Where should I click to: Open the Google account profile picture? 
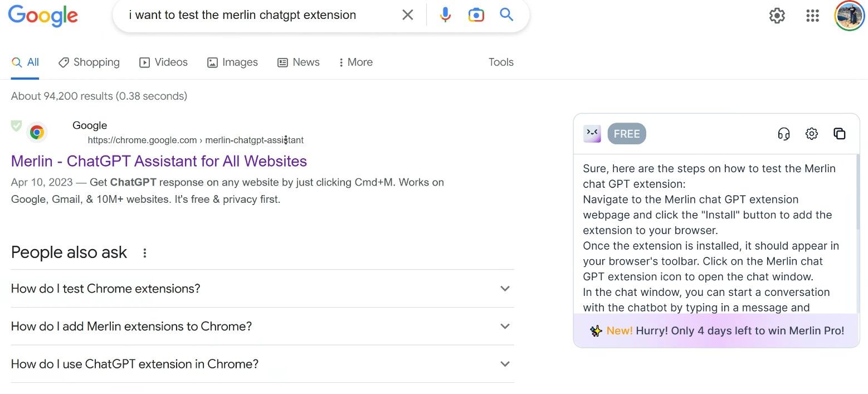pyautogui.click(x=849, y=16)
